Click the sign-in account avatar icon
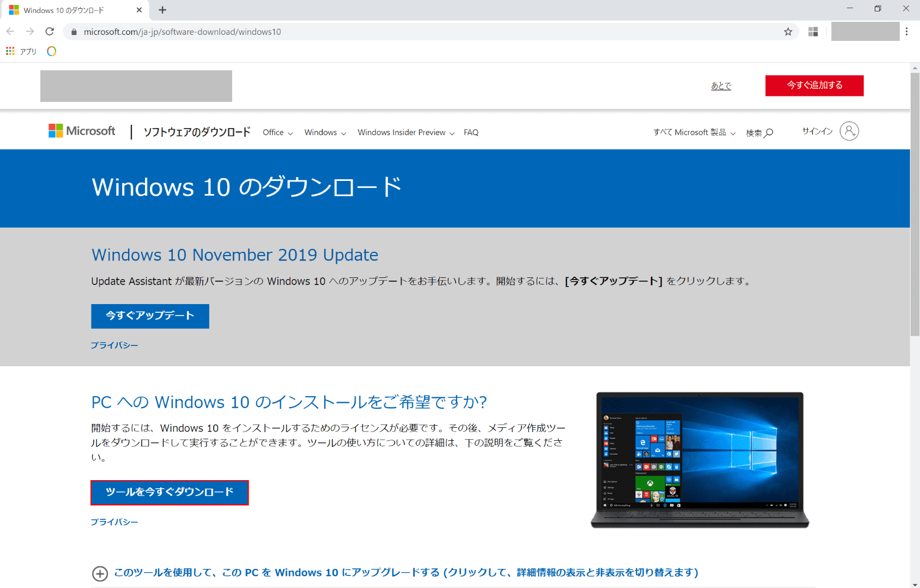 pos(849,131)
